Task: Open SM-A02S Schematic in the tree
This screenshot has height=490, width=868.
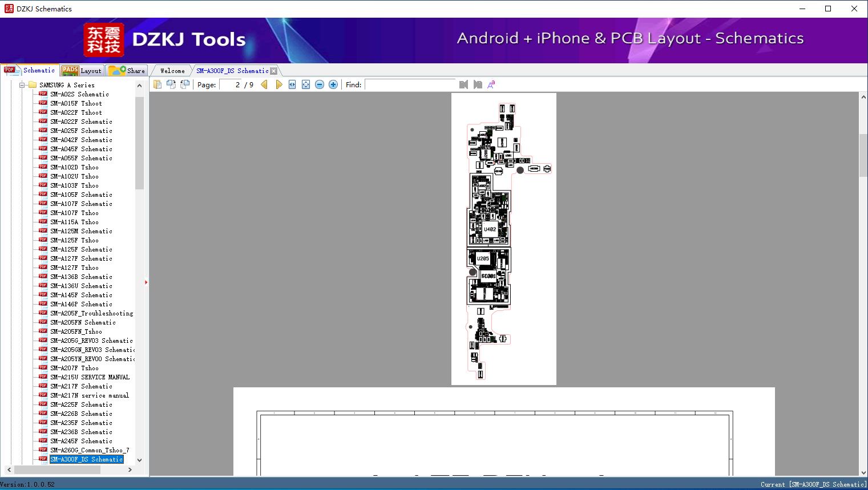Action: coord(79,94)
